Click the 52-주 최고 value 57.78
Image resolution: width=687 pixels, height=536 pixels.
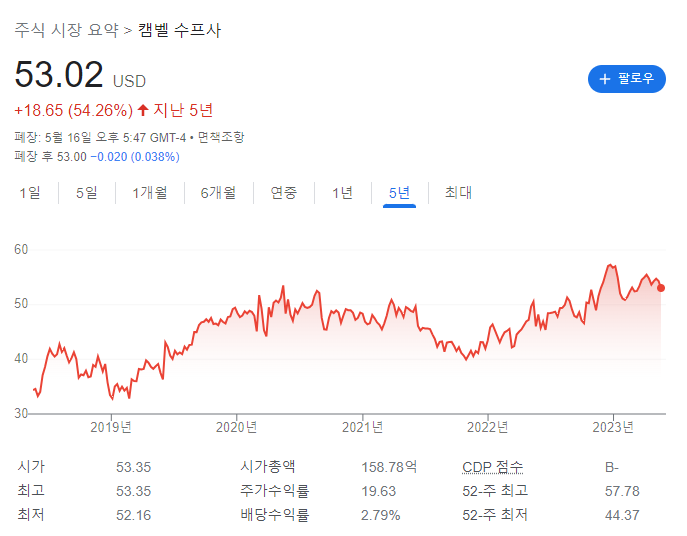point(622,491)
